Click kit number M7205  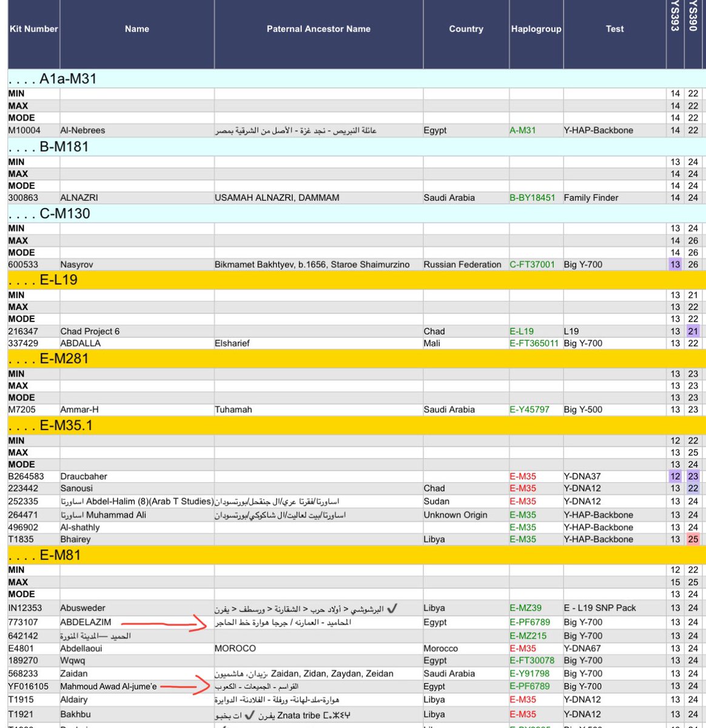tap(22, 409)
